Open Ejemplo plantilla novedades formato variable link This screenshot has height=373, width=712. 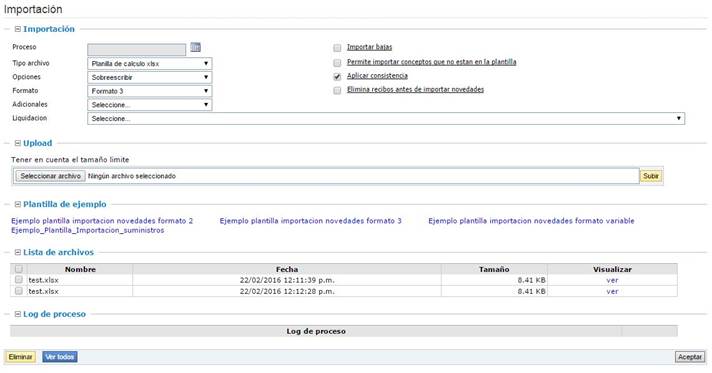click(531, 221)
